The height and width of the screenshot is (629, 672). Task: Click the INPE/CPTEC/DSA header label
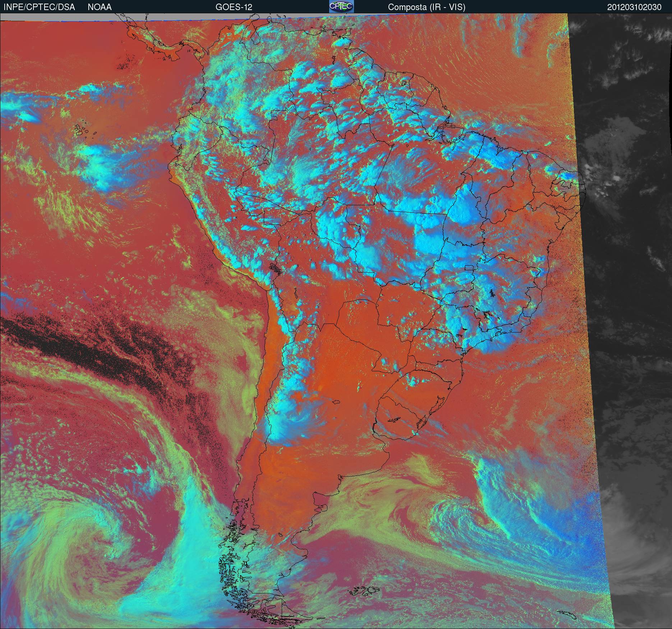click(x=39, y=7)
